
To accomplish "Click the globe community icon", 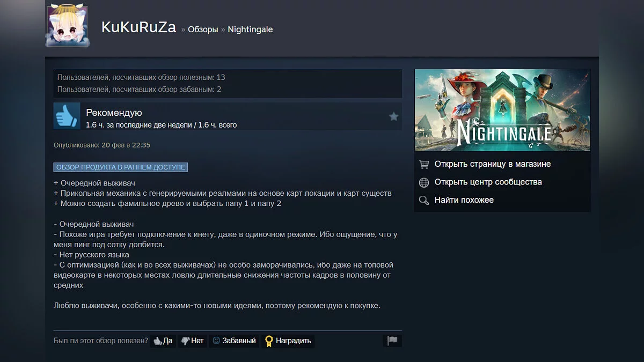I will click(424, 182).
